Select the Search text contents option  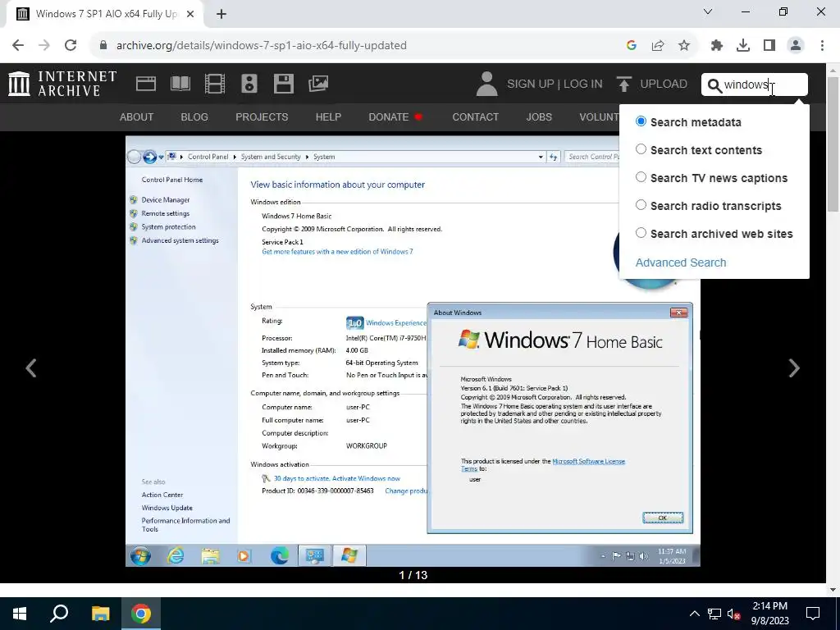(x=641, y=149)
